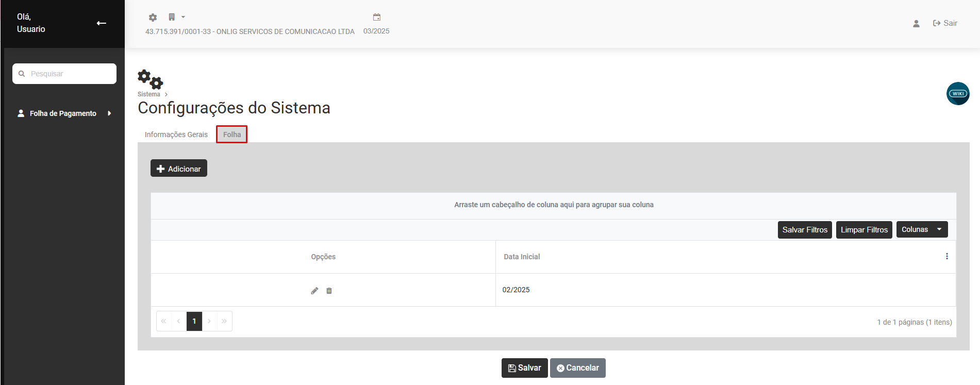Viewport: 980px width, 385px height.
Task: Click the Adicionar button
Action: tap(179, 169)
